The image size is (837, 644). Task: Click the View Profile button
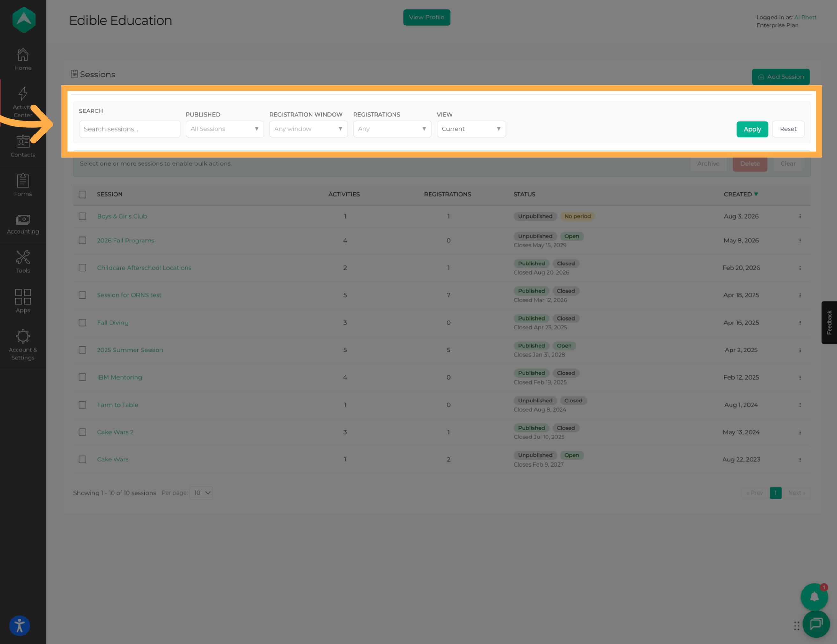(427, 17)
